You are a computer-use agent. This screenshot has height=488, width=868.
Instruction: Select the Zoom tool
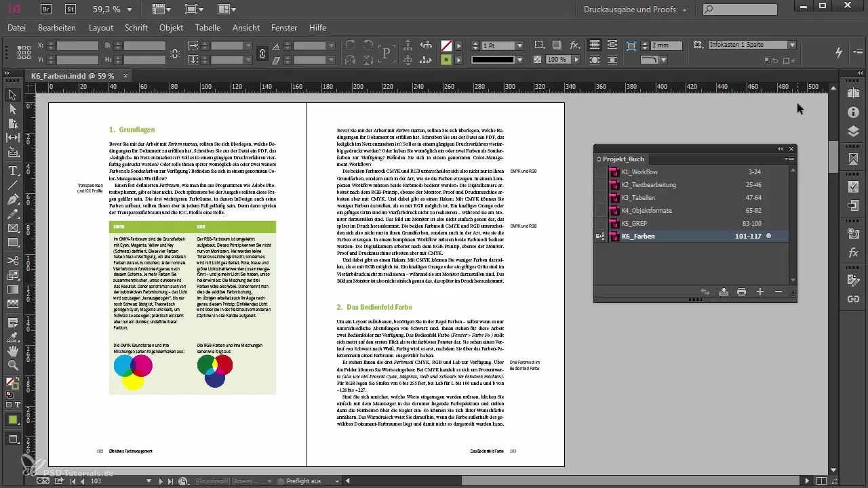click(12, 365)
